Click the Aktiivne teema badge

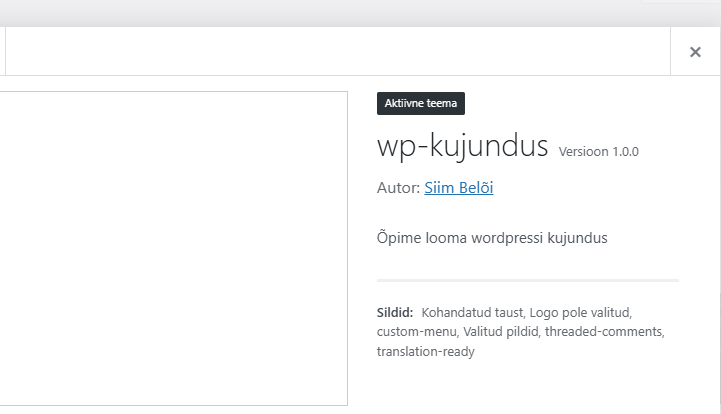click(421, 103)
